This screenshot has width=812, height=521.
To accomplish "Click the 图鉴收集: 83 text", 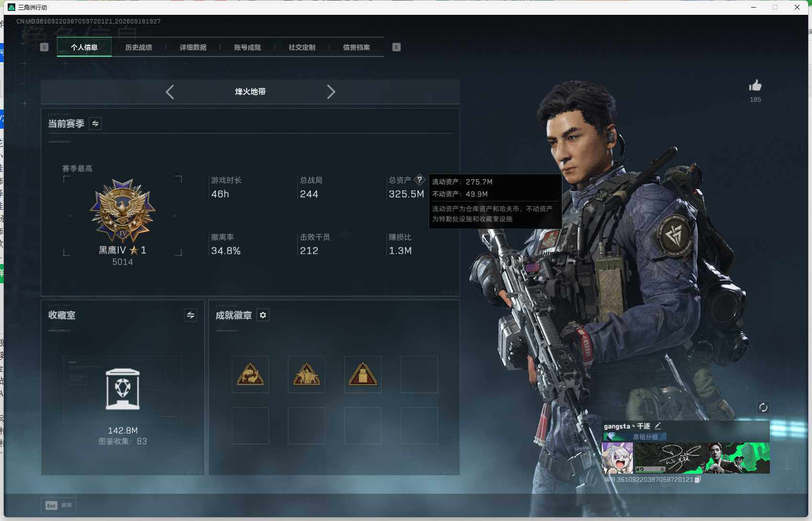I will [123, 441].
